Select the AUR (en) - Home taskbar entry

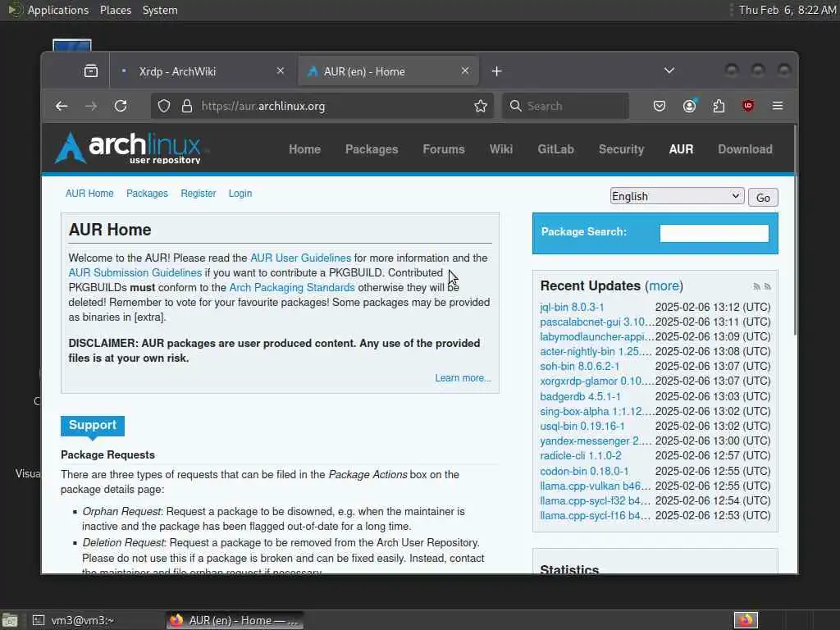(234, 620)
